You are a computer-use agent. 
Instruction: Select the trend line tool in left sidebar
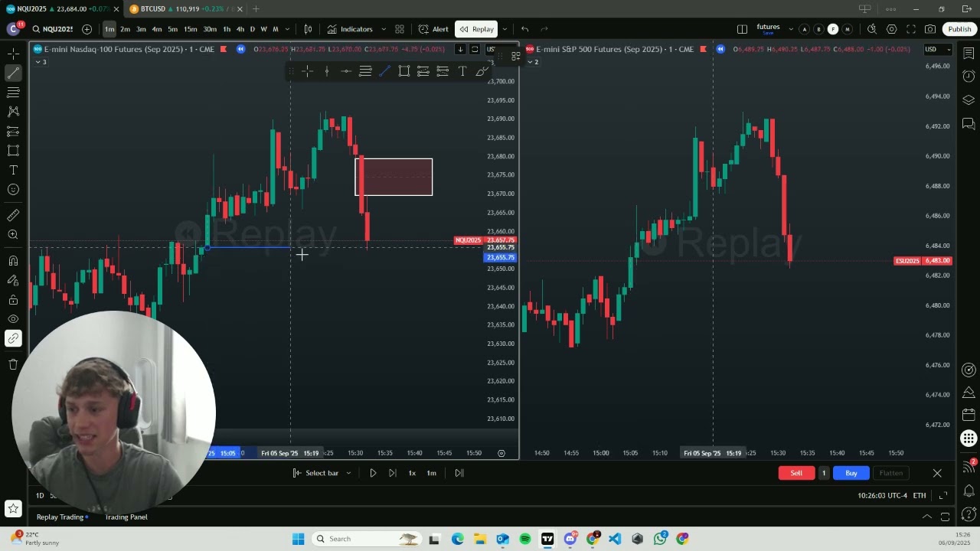click(x=13, y=73)
